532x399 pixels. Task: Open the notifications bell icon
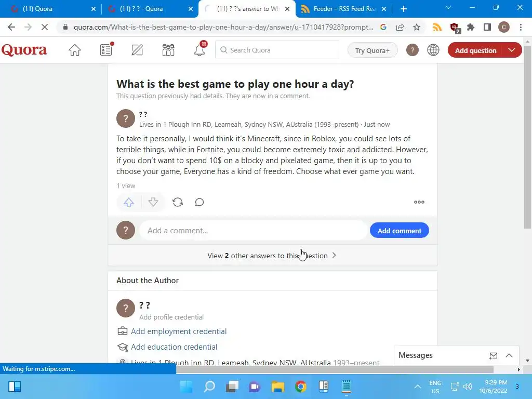(199, 49)
